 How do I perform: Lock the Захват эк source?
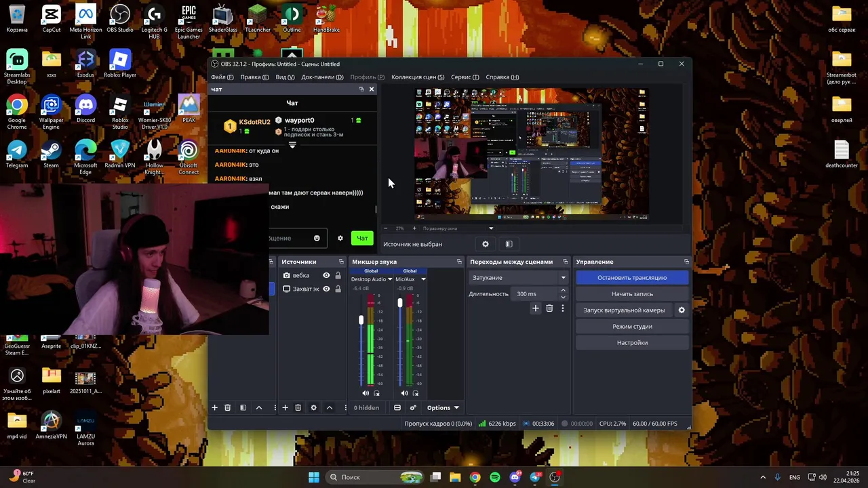coord(338,289)
